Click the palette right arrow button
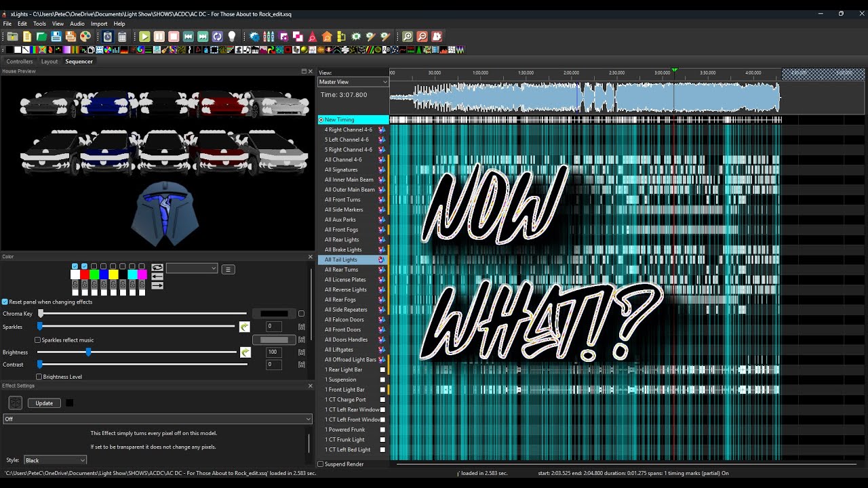Image resolution: width=868 pixels, height=488 pixels. [x=157, y=285]
